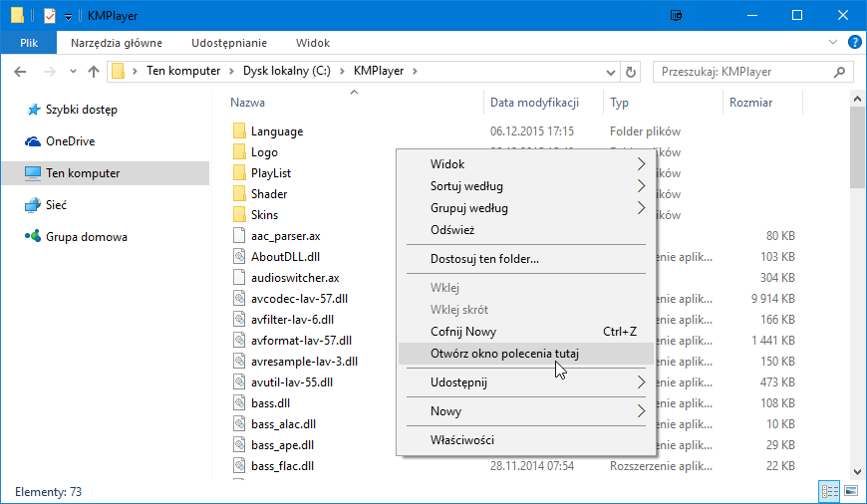The height and width of the screenshot is (504, 867).
Task: Open the Nowy submenu in context menu
Action: click(x=526, y=411)
